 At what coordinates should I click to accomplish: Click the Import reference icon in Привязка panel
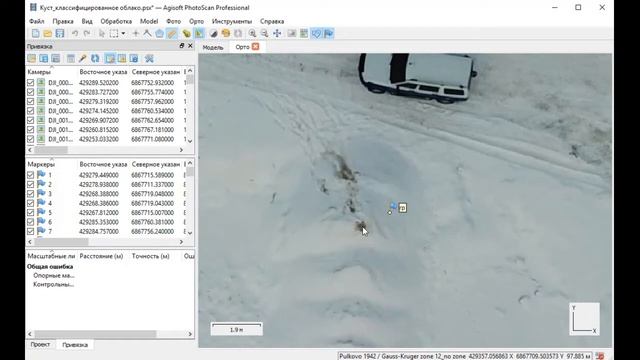coord(32,59)
